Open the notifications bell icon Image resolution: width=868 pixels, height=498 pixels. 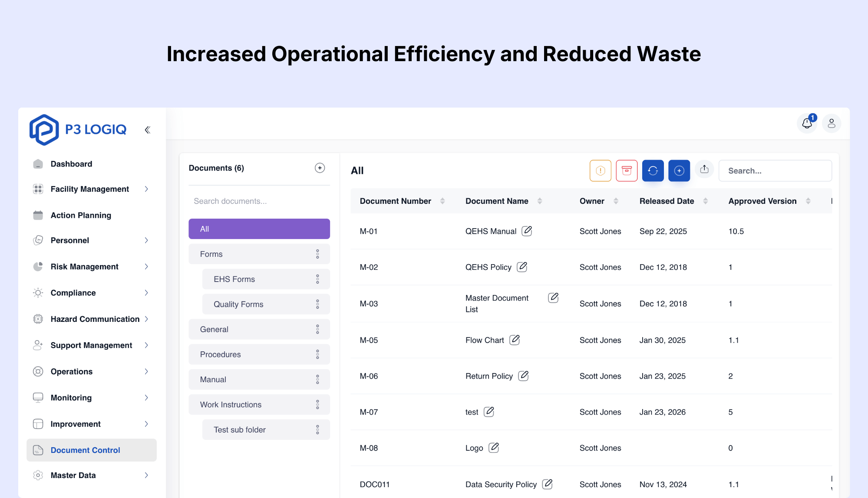point(807,123)
